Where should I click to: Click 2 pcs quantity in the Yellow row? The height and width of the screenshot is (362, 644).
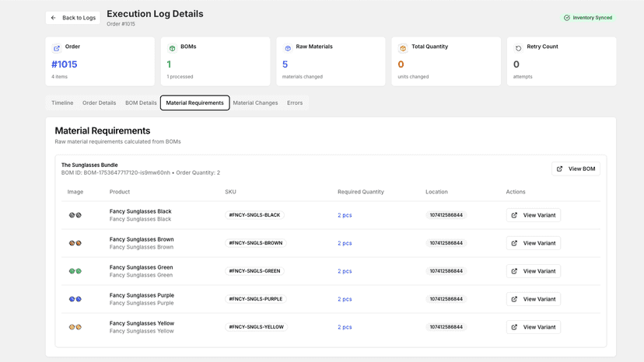345,327
